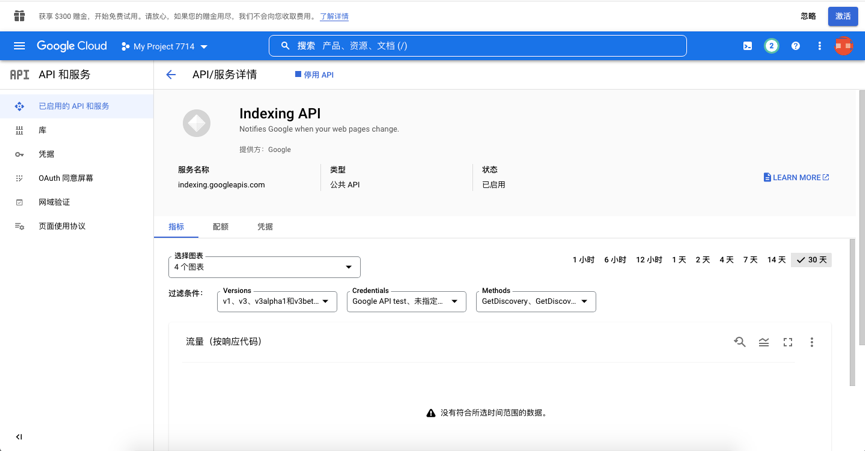865x451 pixels.
Task: Open the LEARN MORE link
Action: [796, 178]
